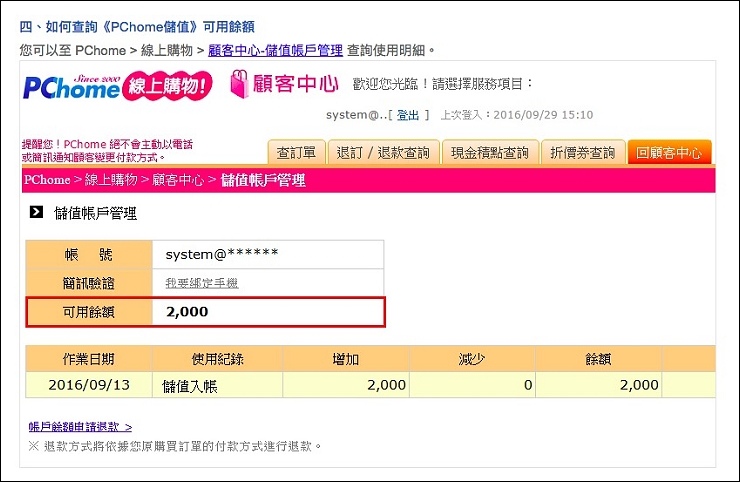Click the 餘額 column header
Viewport: 740px width, 482px height.
click(x=598, y=359)
